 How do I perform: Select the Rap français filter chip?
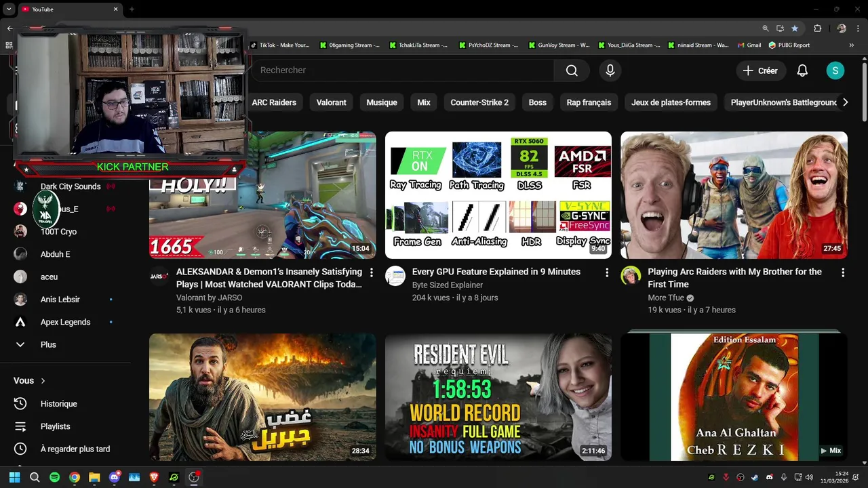pos(589,102)
